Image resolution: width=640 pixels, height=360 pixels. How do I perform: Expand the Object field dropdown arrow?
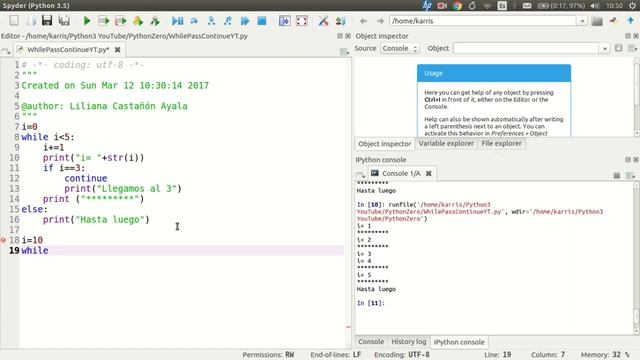click(604, 49)
